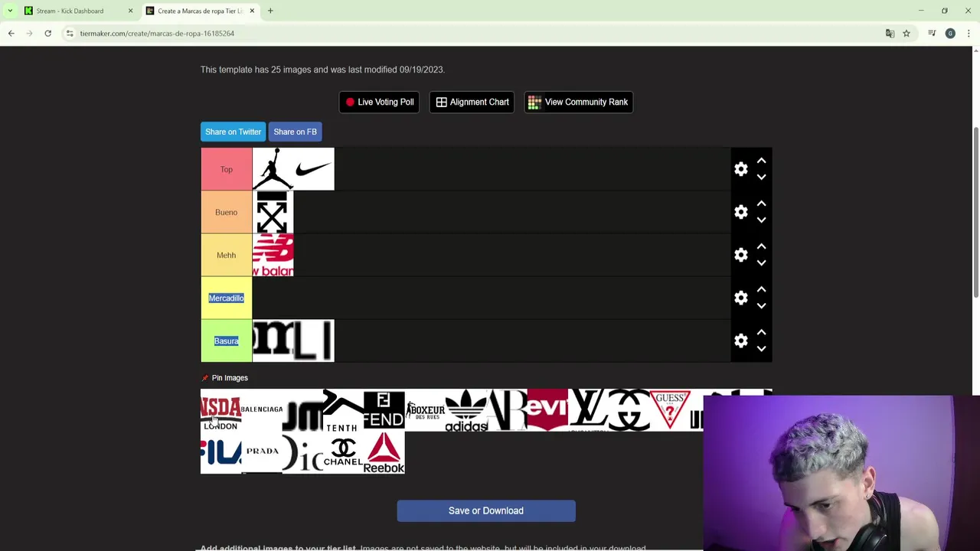Pick the Fila logo image
This screenshot has width=980, height=551.
click(x=220, y=452)
